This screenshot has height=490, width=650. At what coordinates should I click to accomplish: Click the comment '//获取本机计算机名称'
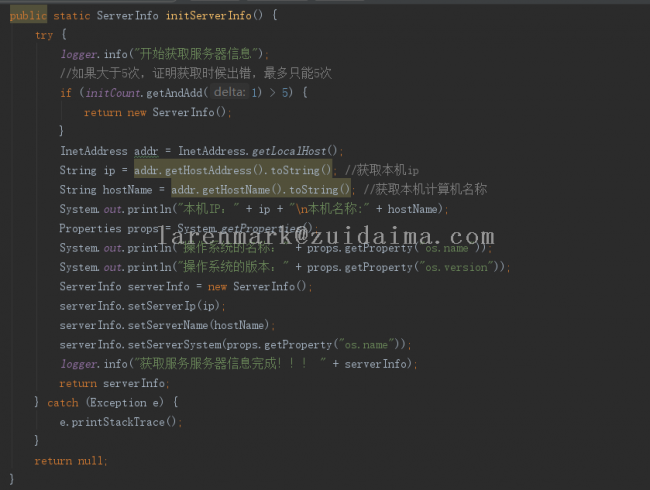coord(425,189)
